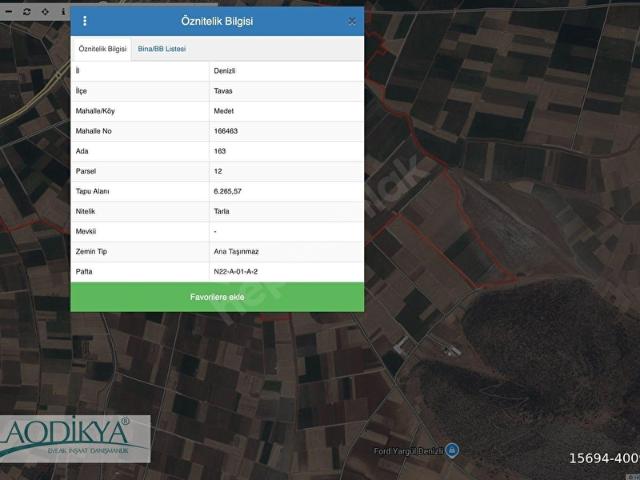Click the Tapu Alanı label

point(92,191)
